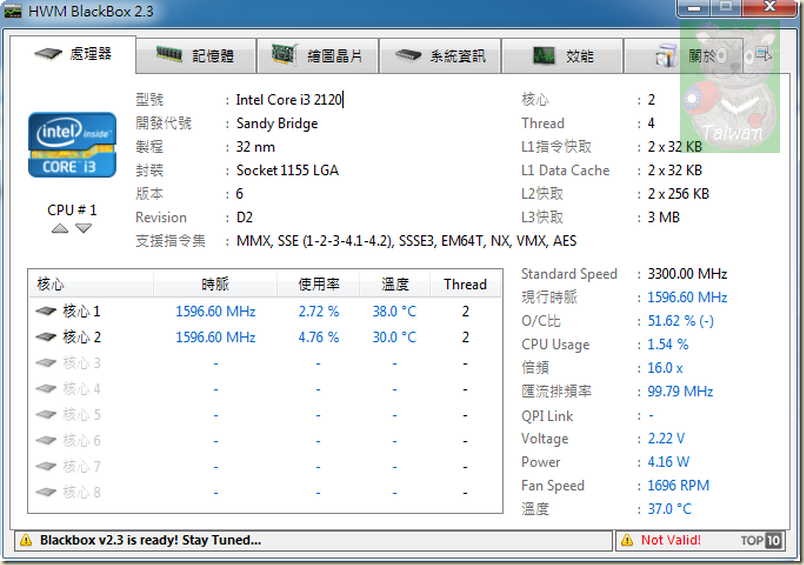Click the 匯流排頻率 value 99.79 MHz

coord(680,391)
